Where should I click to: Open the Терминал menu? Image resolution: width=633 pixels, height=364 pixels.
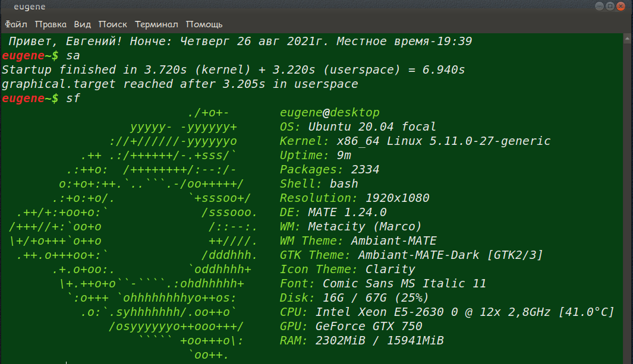click(156, 24)
